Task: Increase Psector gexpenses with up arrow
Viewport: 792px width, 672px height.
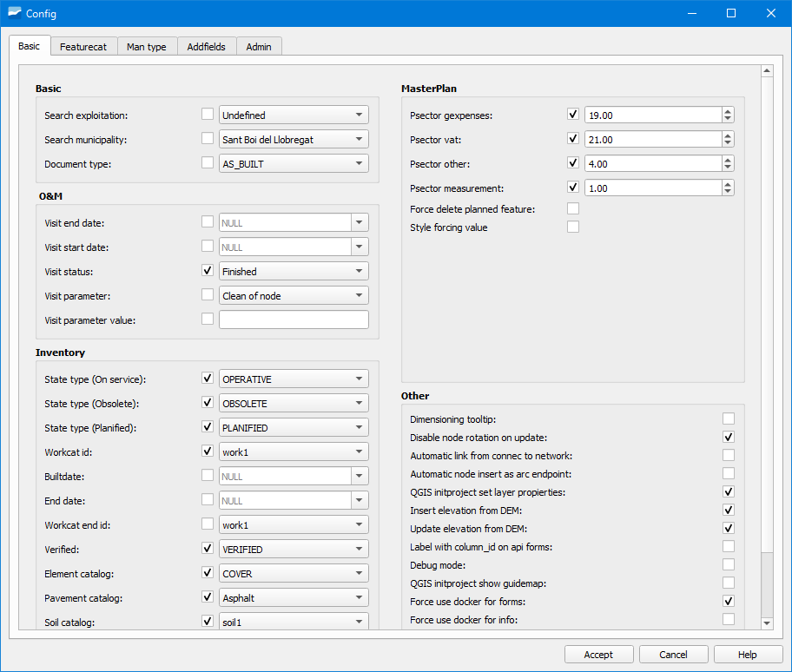Action: (728, 111)
